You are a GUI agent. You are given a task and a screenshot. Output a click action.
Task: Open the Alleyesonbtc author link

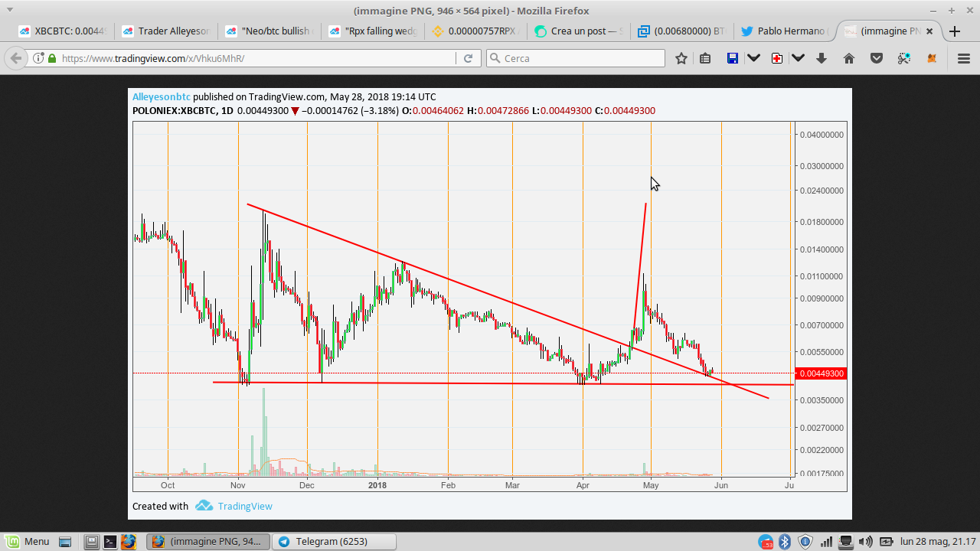pyautogui.click(x=162, y=97)
